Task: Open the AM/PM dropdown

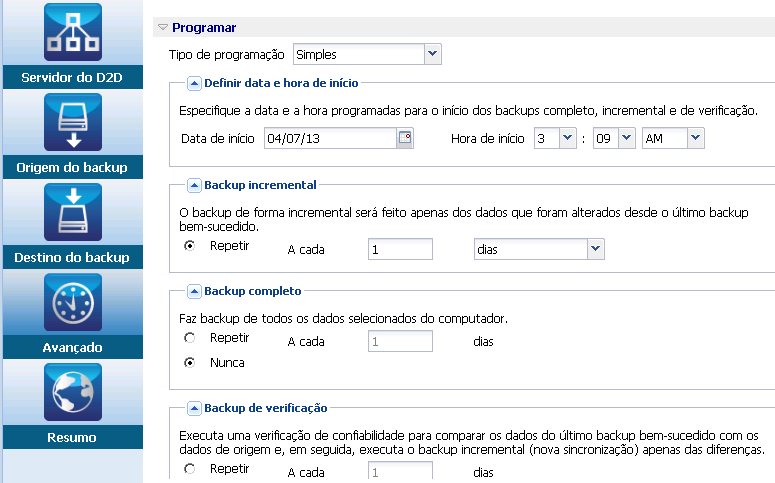Action: click(x=696, y=138)
